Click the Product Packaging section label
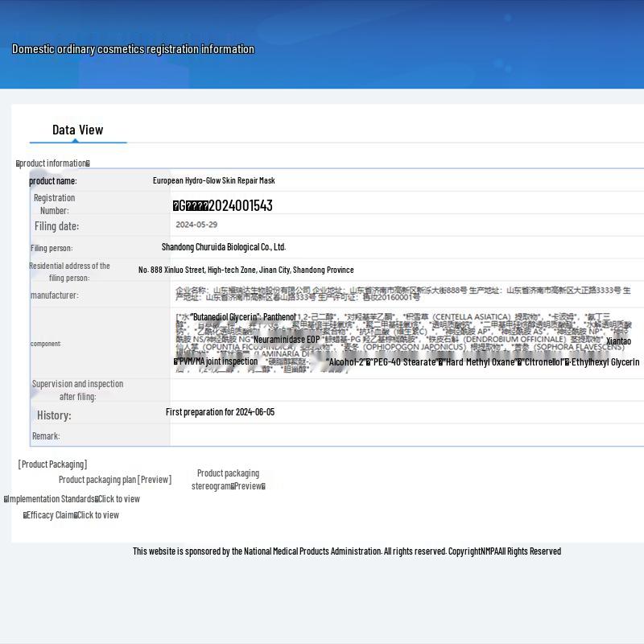644x644 pixels. point(52,464)
